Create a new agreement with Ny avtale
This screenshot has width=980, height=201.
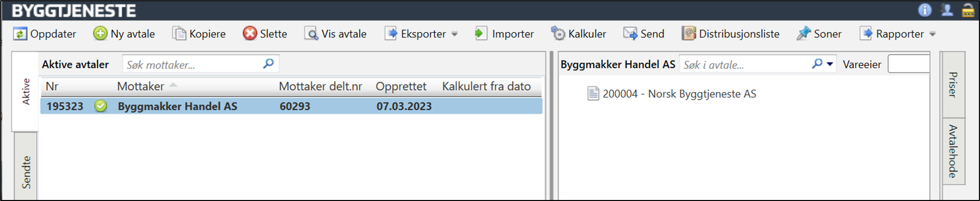pyautogui.click(x=124, y=34)
